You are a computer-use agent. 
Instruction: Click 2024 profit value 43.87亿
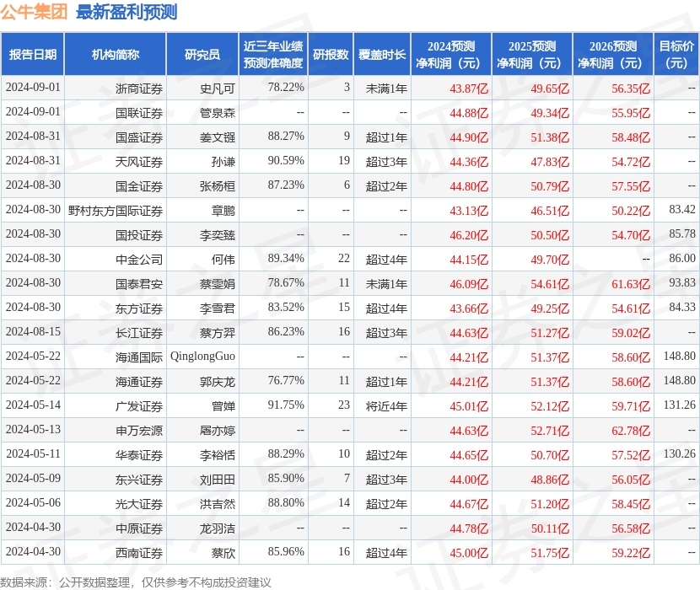469,88
